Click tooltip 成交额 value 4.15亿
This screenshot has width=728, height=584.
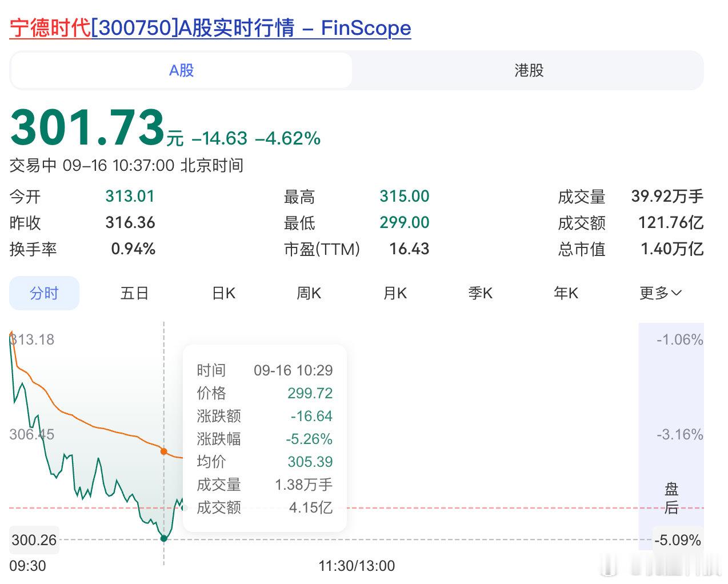pos(311,507)
